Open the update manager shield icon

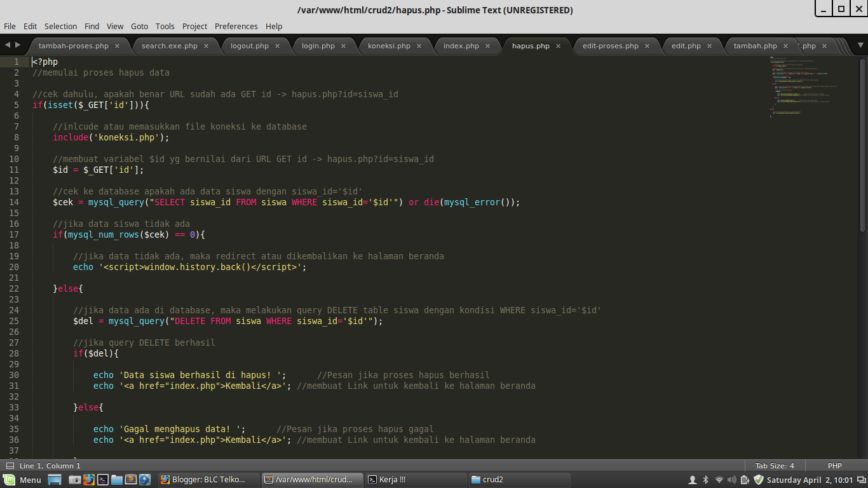pyautogui.click(x=759, y=480)
